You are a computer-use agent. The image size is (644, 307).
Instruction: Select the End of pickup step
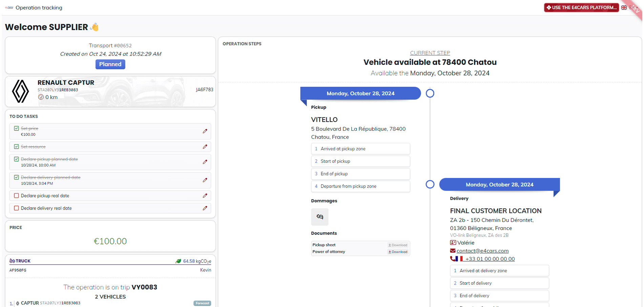click(x=360, y=174)
